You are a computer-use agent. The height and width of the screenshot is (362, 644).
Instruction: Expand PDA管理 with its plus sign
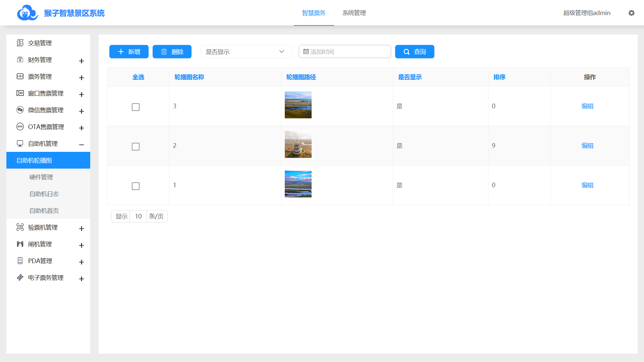[x=81, y=262]
